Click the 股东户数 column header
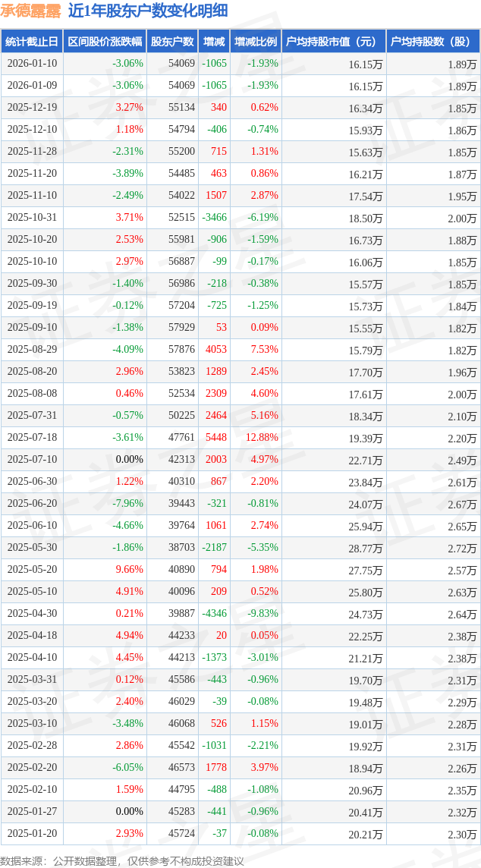This screenshot has width=481, height=868. (x=171, y=42)
